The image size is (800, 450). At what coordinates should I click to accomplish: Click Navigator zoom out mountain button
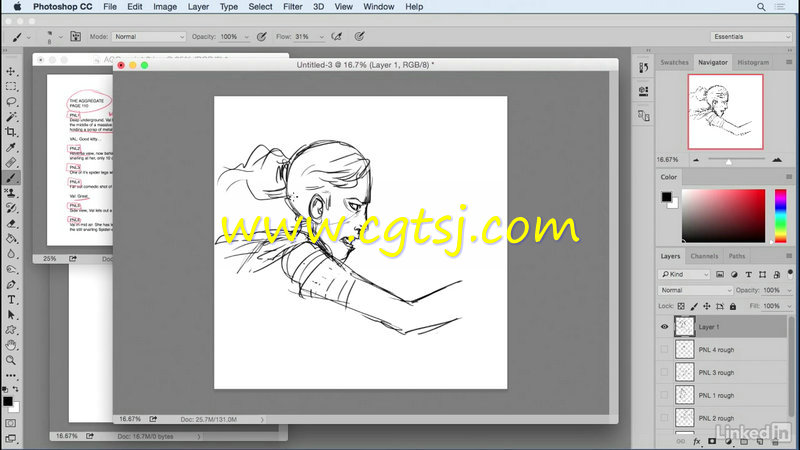pos(696,160)
